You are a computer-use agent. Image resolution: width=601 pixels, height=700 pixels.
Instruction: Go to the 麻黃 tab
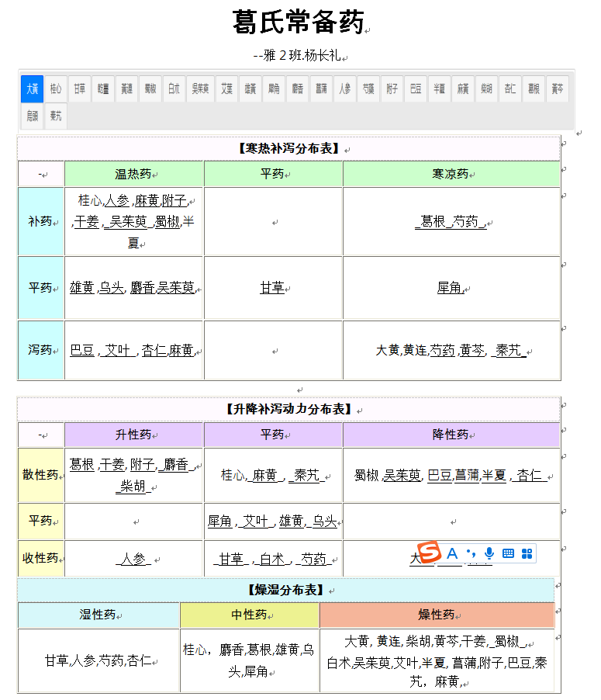tap(463, 88)
